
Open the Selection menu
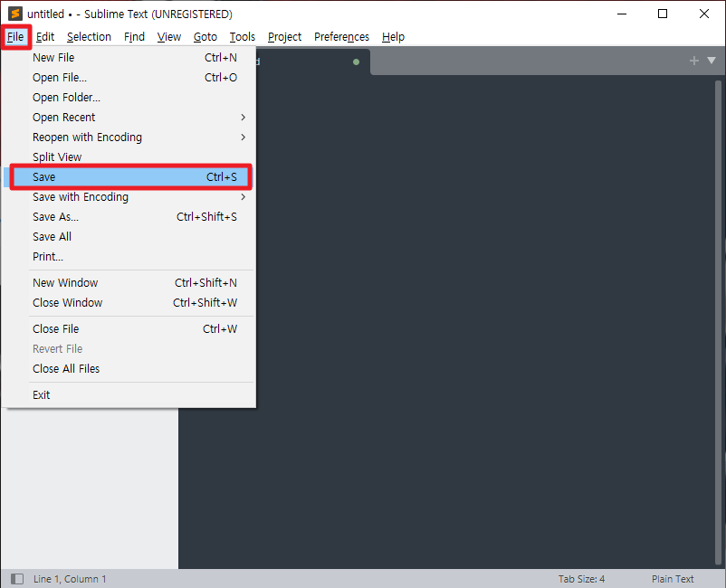coord(89,36)
